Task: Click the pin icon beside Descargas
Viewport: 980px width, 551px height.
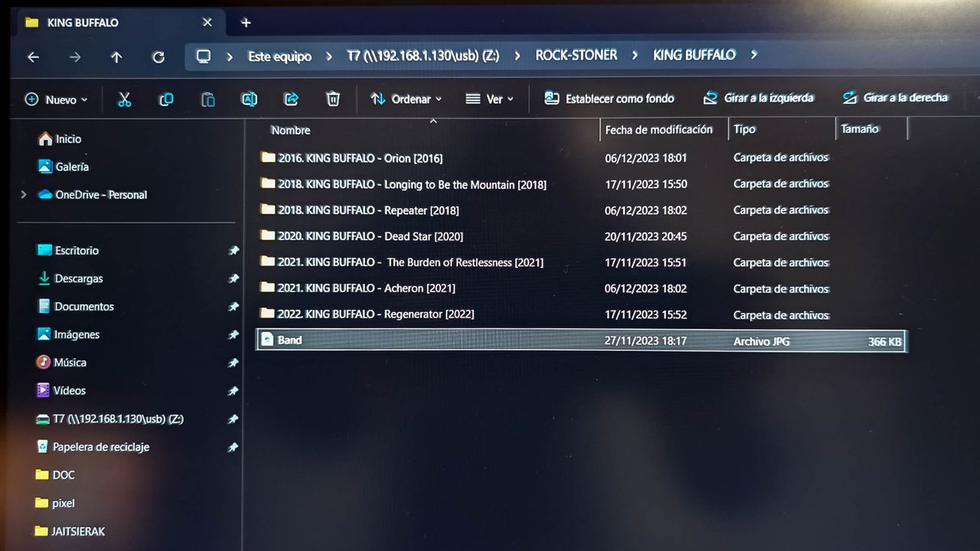Action: (x=234, y=279)
